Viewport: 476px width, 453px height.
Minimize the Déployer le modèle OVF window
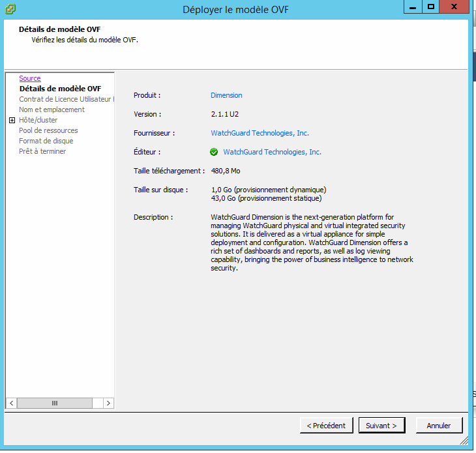[413, 7]
